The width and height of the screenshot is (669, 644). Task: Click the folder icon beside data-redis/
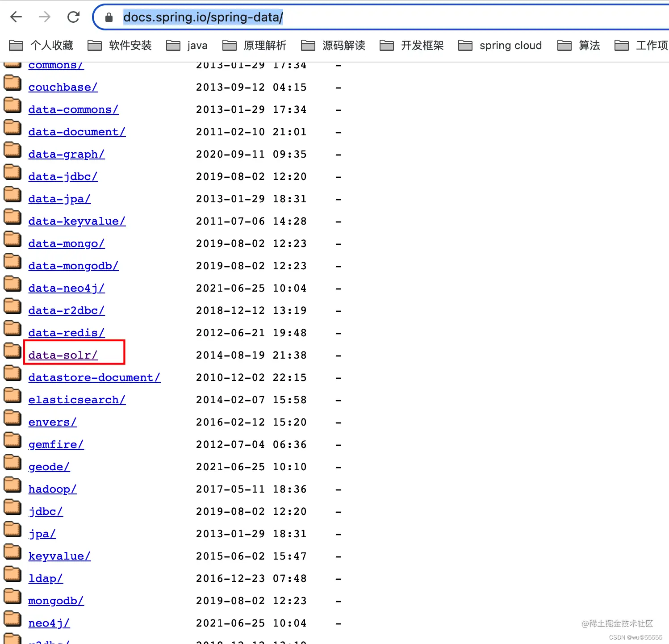13,328
